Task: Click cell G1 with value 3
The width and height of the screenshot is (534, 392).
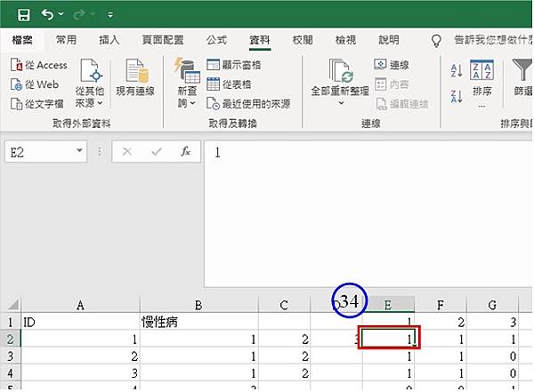Action: pyautogui.click(x=492, y=322)
